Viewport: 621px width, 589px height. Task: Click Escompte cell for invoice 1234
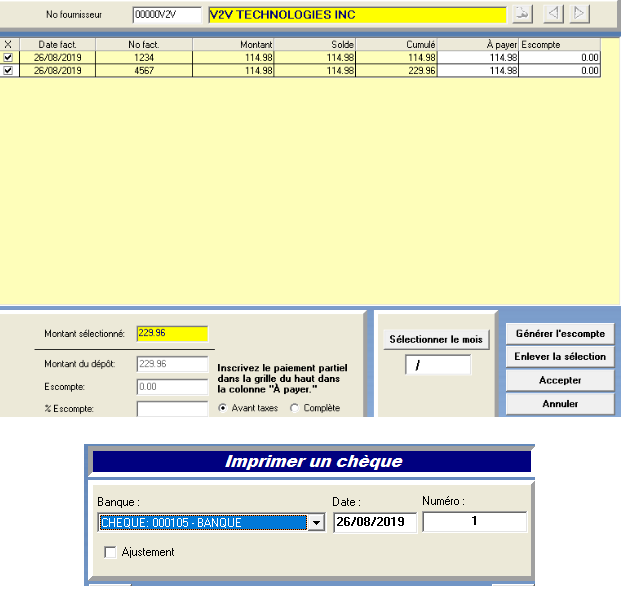tap(559, 57)
